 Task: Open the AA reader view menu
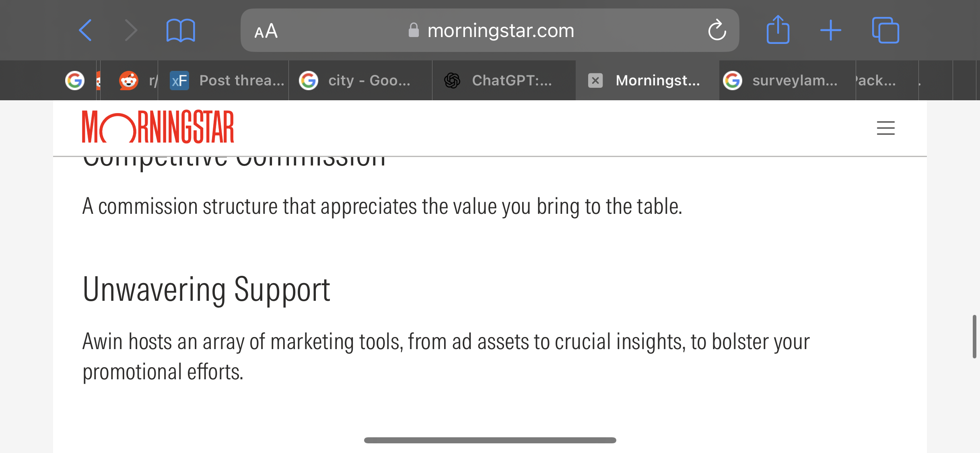tap(266, 31)
